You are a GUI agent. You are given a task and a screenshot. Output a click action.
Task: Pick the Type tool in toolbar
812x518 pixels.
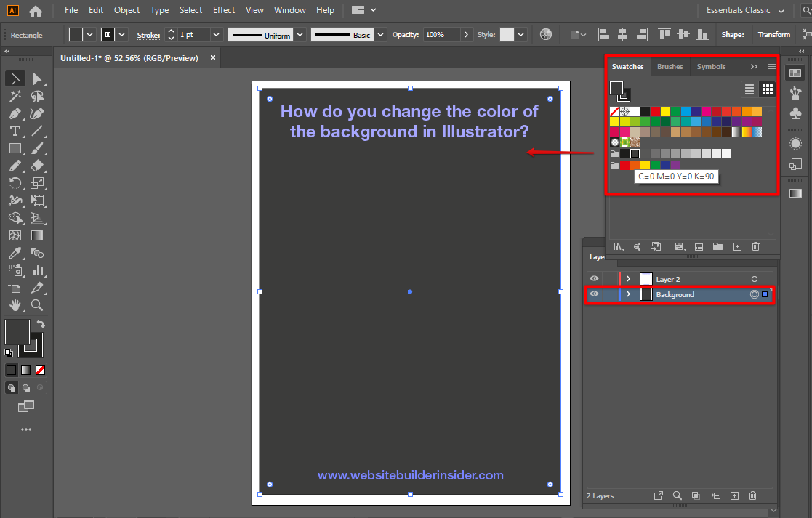pyautogui.click(x=15, y=131)
